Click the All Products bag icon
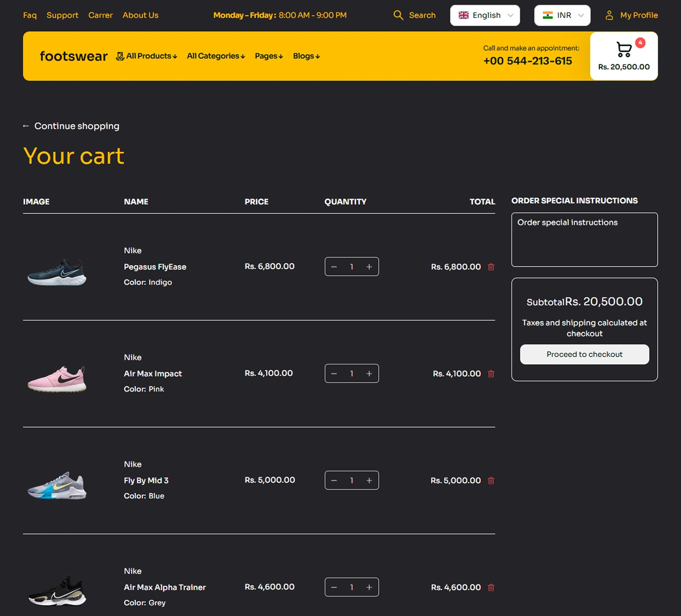 [x=120, y=56]
